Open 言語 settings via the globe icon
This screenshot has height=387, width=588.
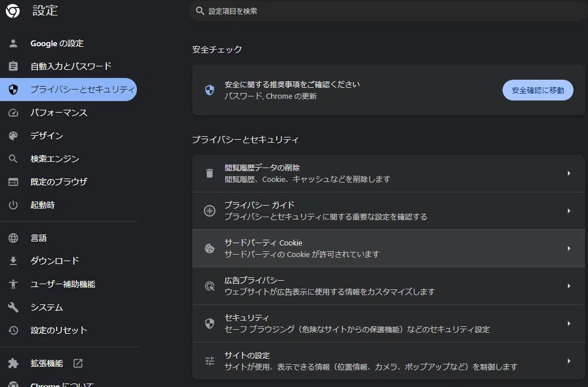coord(13,237)
